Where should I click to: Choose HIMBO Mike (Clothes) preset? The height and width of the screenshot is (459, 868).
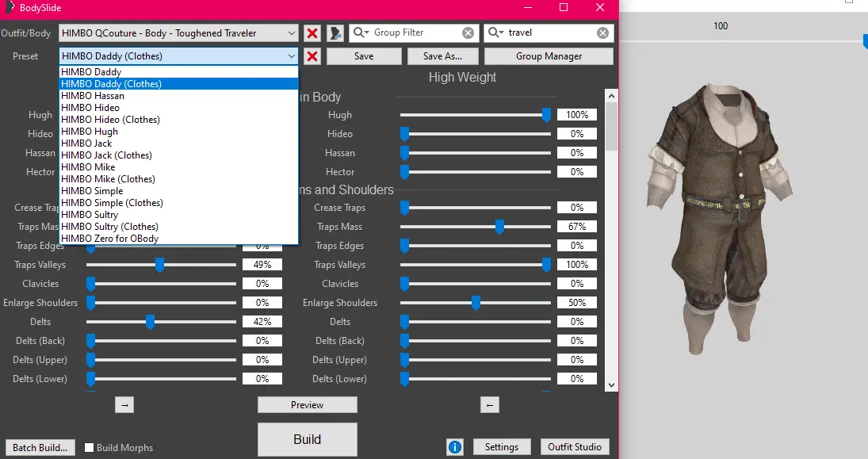pyautogui.click(x=179, y=179)
